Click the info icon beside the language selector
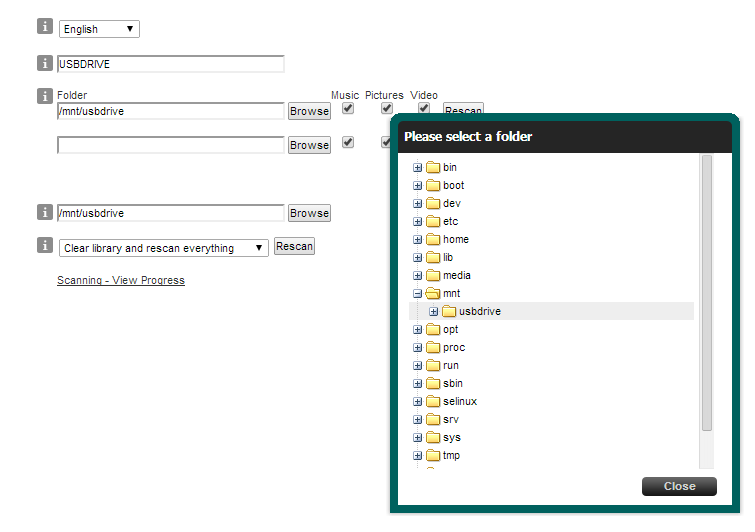The height and width of the screenshot is (532, 755). [44, 27]
